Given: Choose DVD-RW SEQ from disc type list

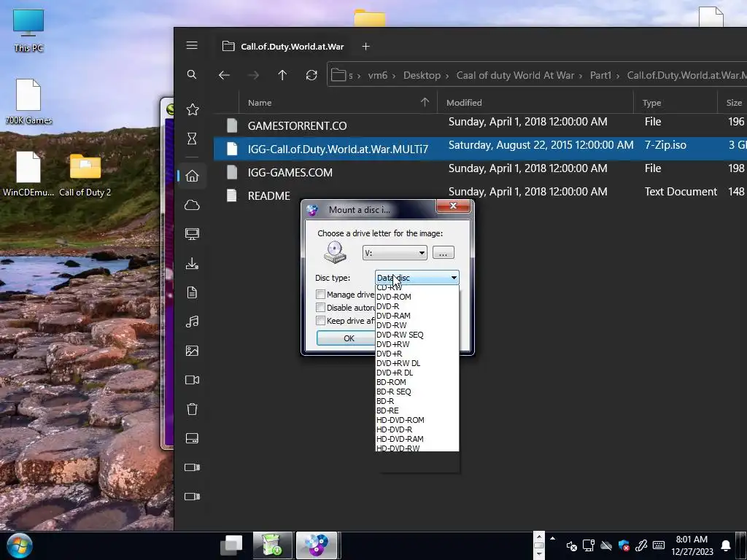Looking at the screenshot, I should (x=417, y=335).
